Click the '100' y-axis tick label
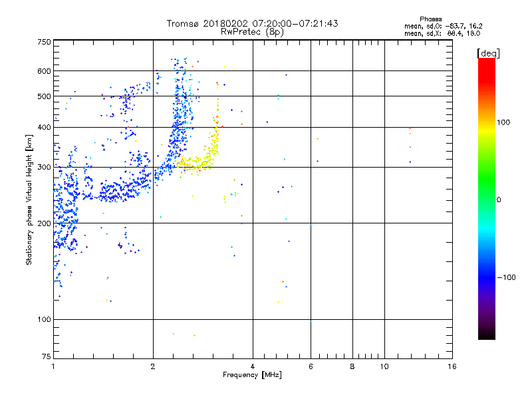 (x=44, y=320)
